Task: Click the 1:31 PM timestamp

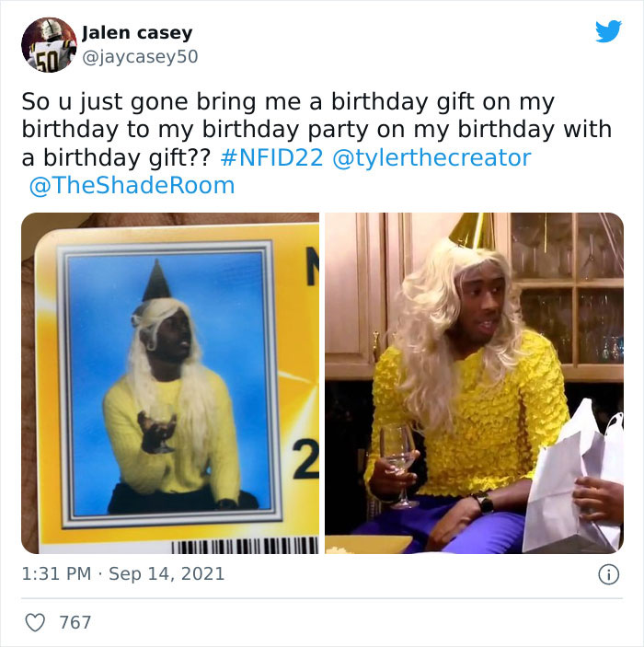Action: pyautogui.click(x=56, y=574)
